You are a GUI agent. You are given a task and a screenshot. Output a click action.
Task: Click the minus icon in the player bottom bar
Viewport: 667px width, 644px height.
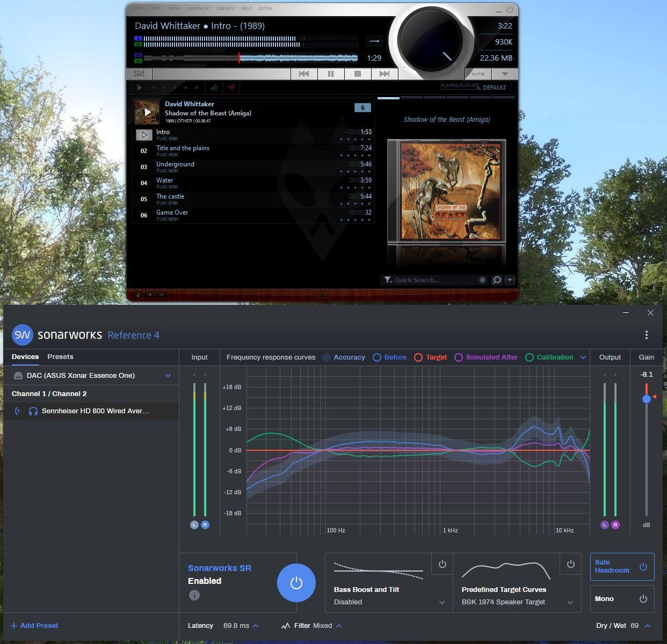click(162, 295)
